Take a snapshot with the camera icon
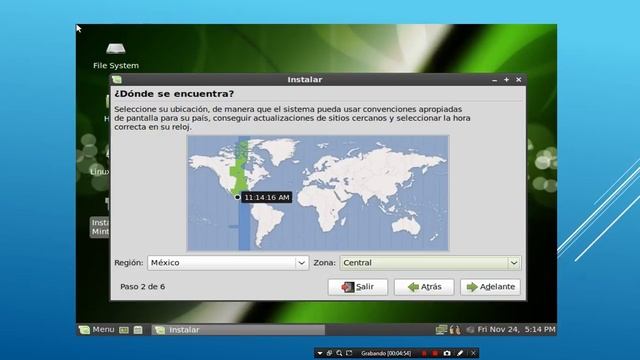Viewport: 640px width, 360px height. point(447,353)
